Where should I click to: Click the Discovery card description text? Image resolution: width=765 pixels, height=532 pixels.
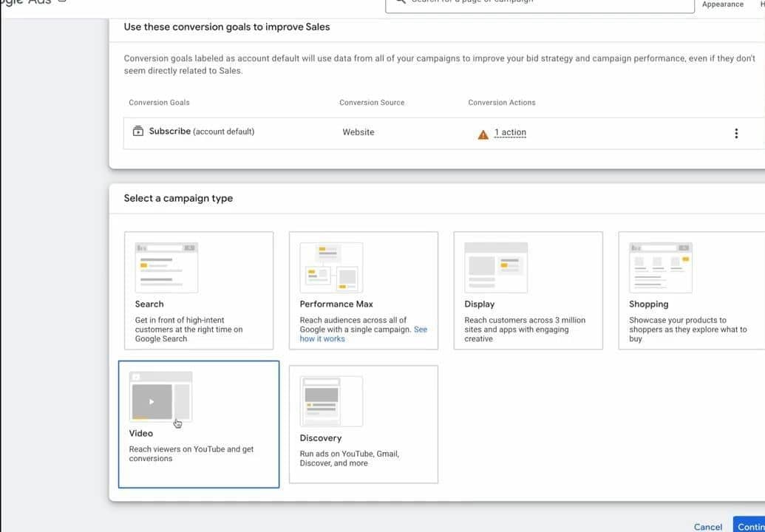pos(349,458)
